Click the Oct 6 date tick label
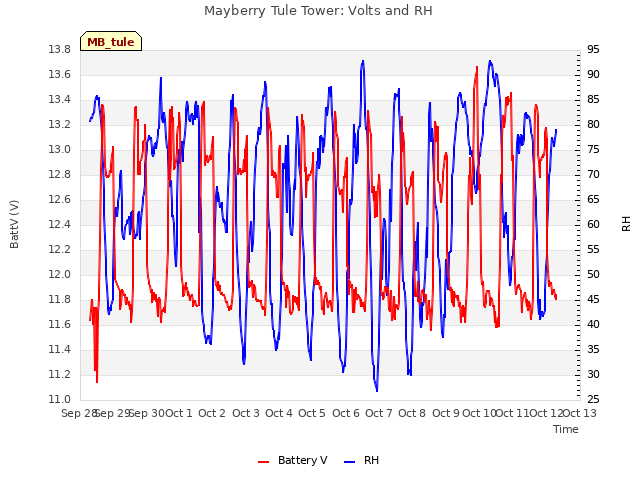This screenshot has width=640, height=480. click(x=346, y=413)
